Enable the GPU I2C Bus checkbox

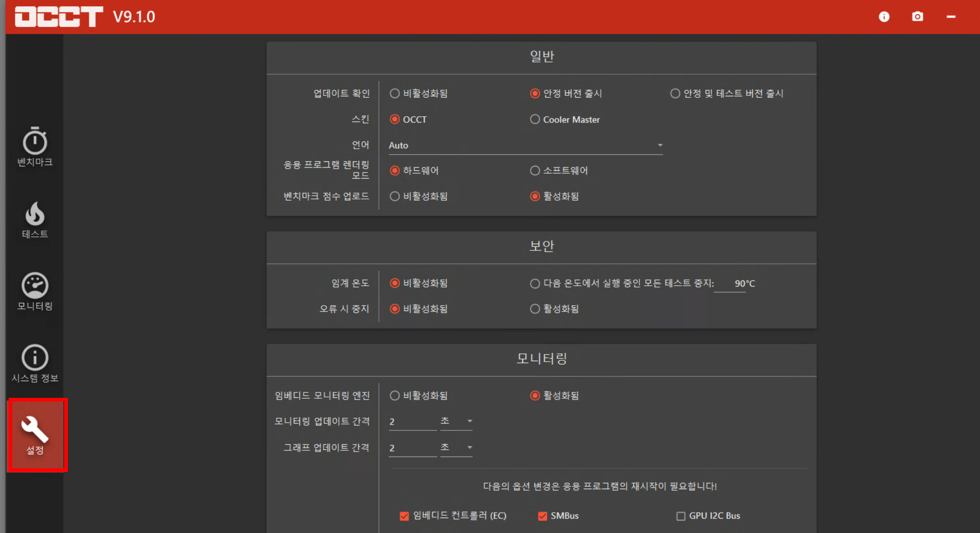point(680,516)
